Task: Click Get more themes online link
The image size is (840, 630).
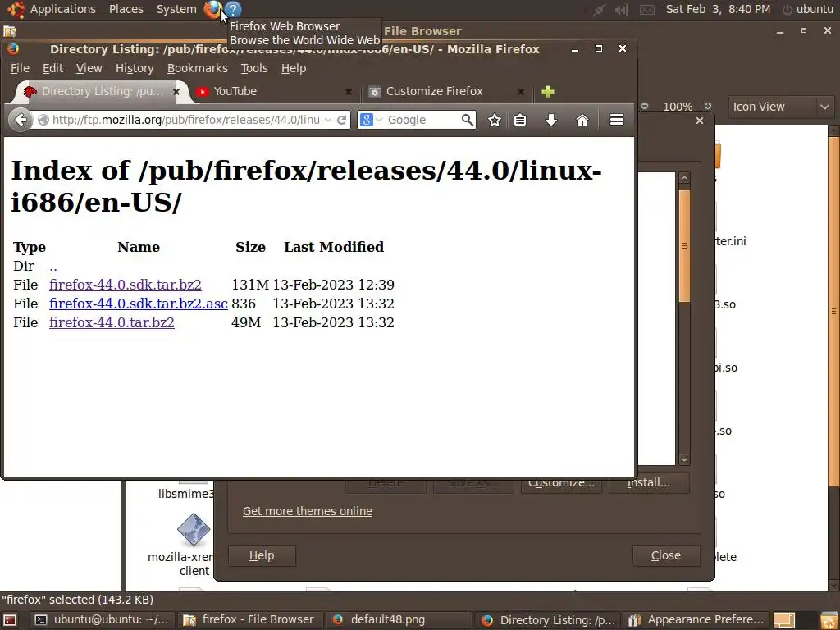Action: pos(307,511)
